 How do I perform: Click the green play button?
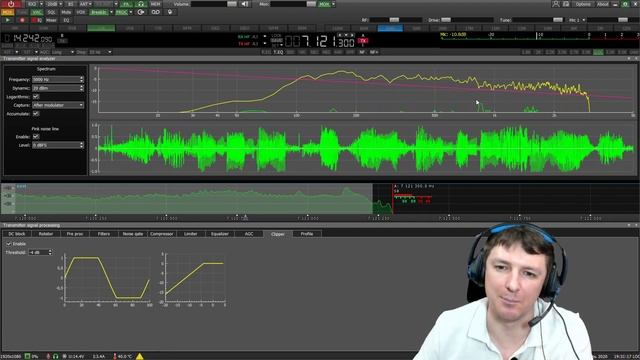pyautogui.click(x=7, y=20)
